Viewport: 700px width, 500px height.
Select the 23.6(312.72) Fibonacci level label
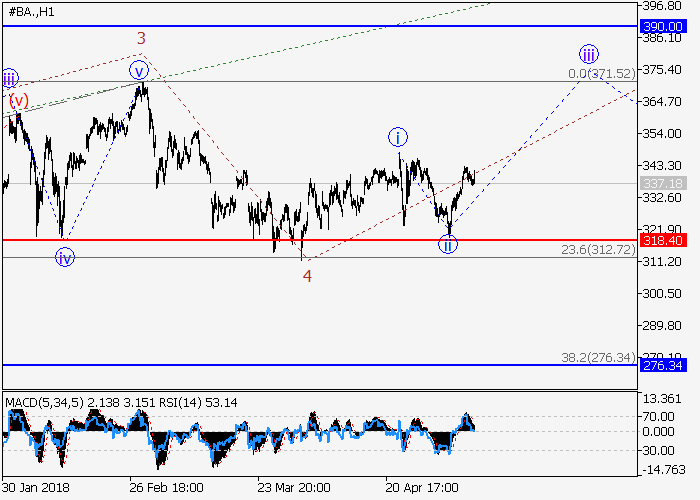pyautogui.click(x=598, y=249)
